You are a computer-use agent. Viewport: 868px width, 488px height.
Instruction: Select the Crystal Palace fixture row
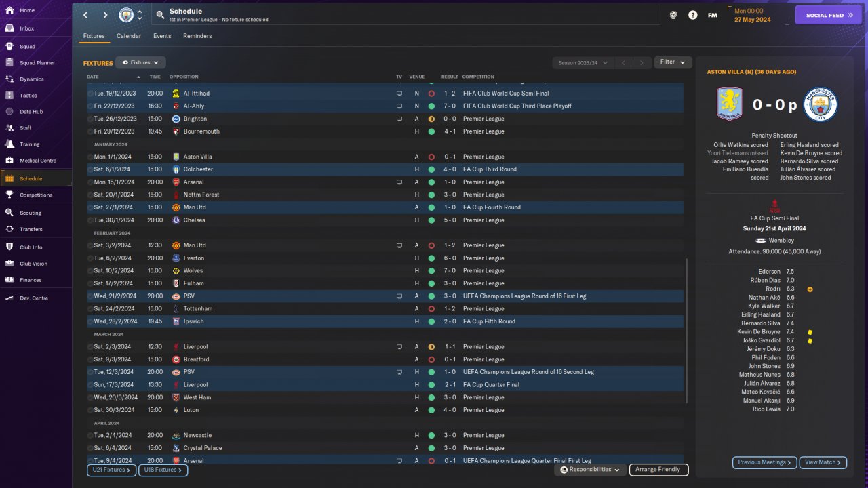coord(385,448)
